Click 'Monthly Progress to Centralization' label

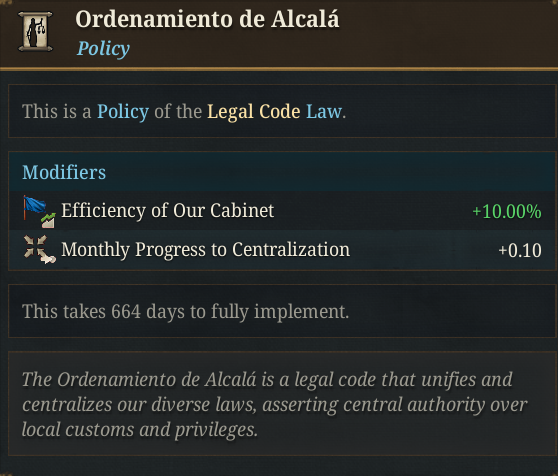(x=206, y=249)
